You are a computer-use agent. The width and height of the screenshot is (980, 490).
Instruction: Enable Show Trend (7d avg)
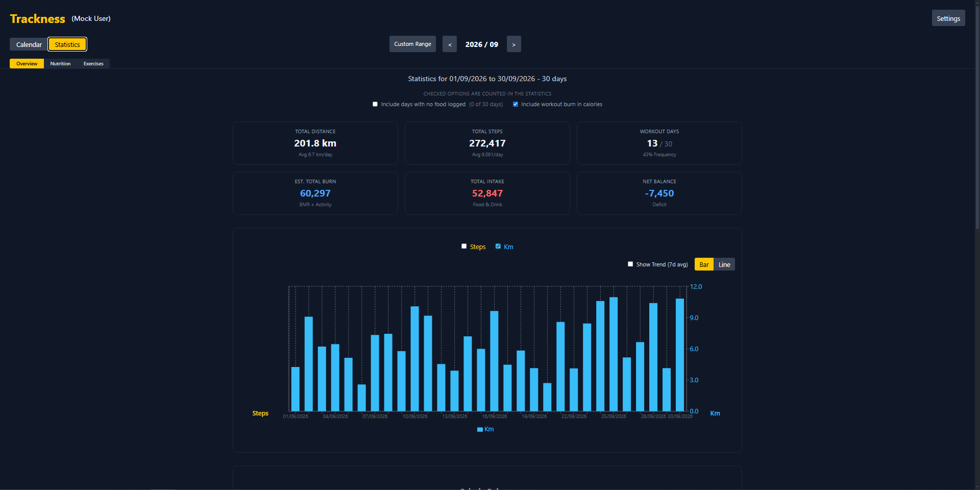coord(630,264)
